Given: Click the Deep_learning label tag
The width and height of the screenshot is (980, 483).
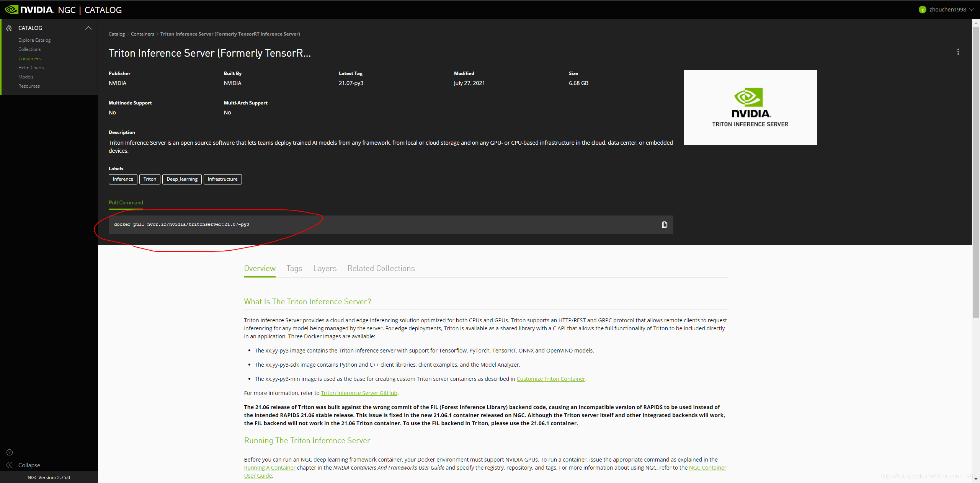Looking at the screenshot, I should [x=182, y=179].
